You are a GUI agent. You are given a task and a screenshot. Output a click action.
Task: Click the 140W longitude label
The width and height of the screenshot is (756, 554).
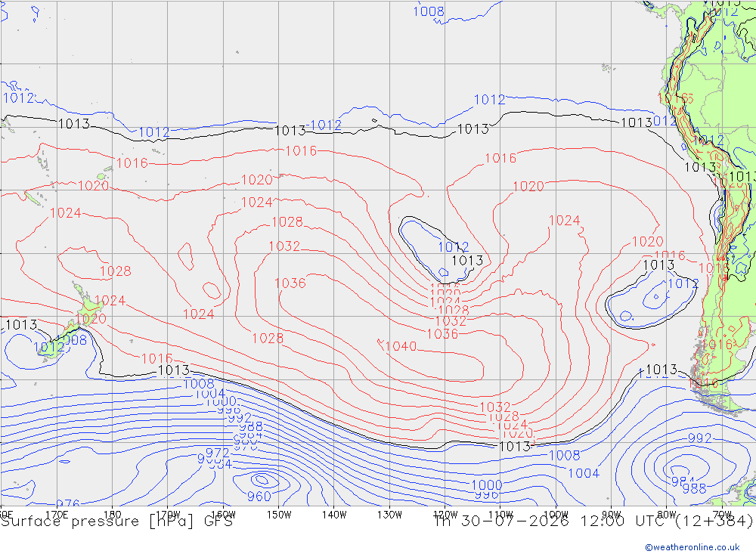point(334,515)
